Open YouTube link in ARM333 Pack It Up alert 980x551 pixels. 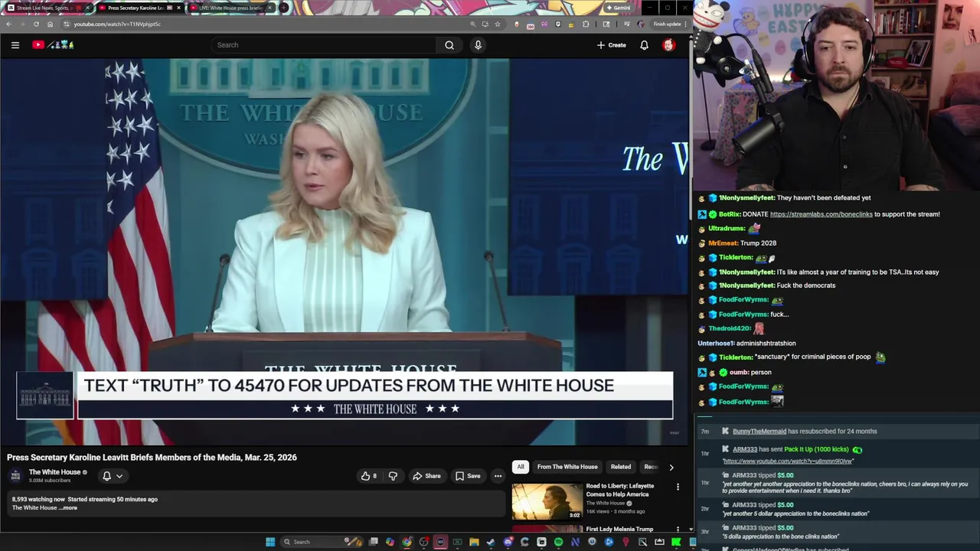pos(788,461)
